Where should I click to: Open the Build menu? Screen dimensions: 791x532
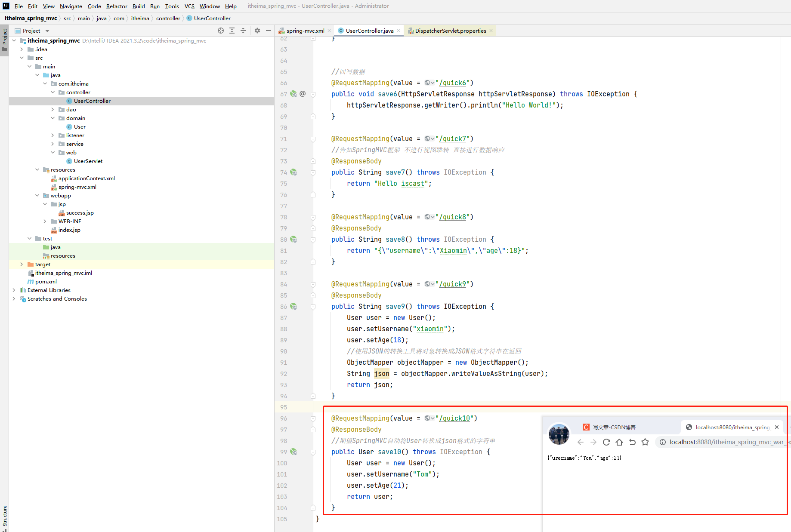(139, 6)
